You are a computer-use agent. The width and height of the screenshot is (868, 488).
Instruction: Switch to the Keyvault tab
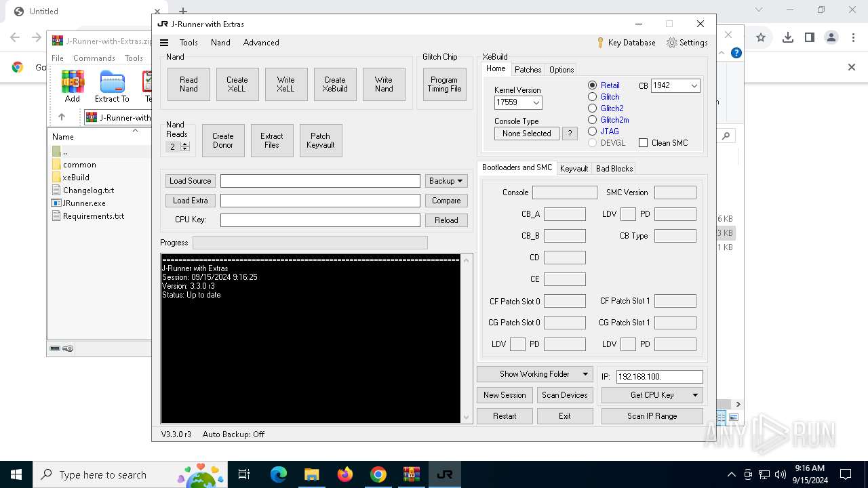click(574, 169)
